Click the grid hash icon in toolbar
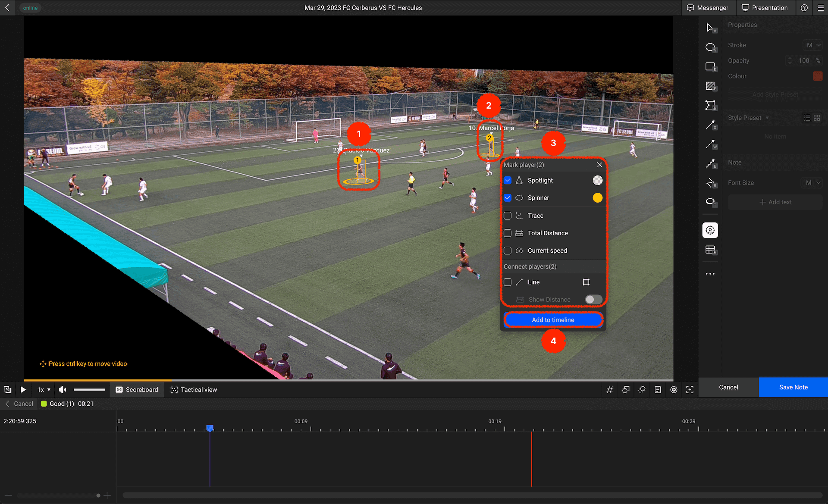 click(x=610, y=390)
